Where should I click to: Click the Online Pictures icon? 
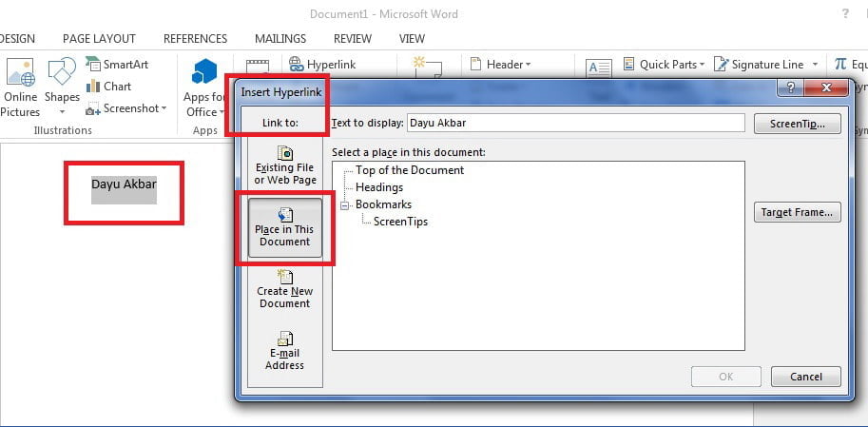tap(21, 71)
